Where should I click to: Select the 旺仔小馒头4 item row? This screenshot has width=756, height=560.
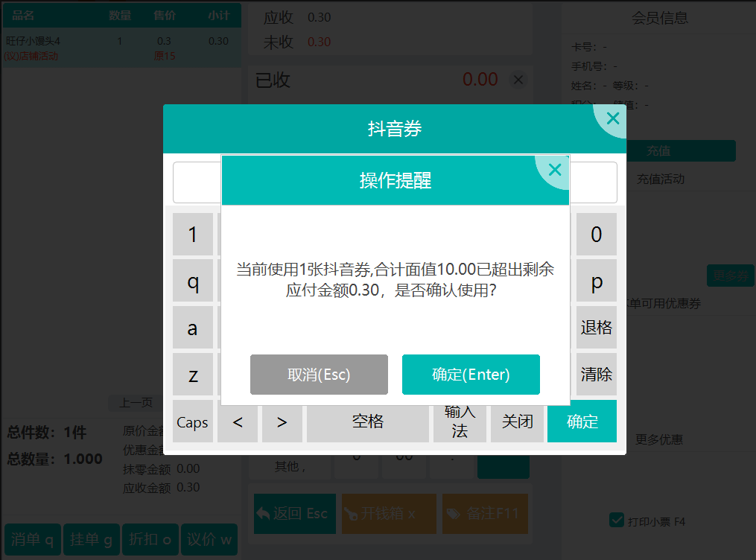pyautogui.click(x=121, y=48)
